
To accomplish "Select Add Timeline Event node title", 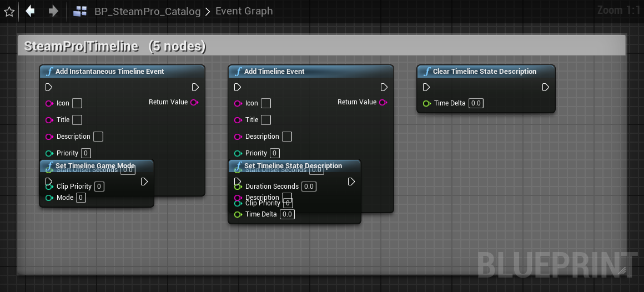I will [x=274, y=72].
